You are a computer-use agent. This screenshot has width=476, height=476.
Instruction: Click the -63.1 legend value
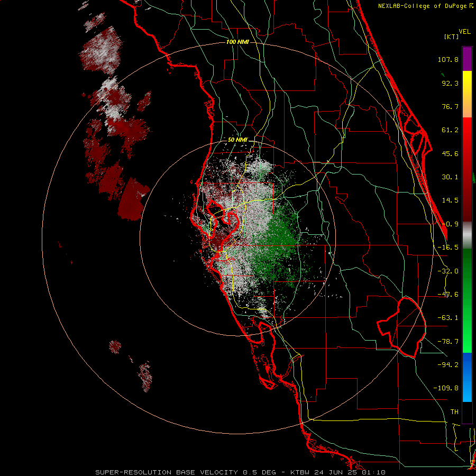[x=448, y=318]
